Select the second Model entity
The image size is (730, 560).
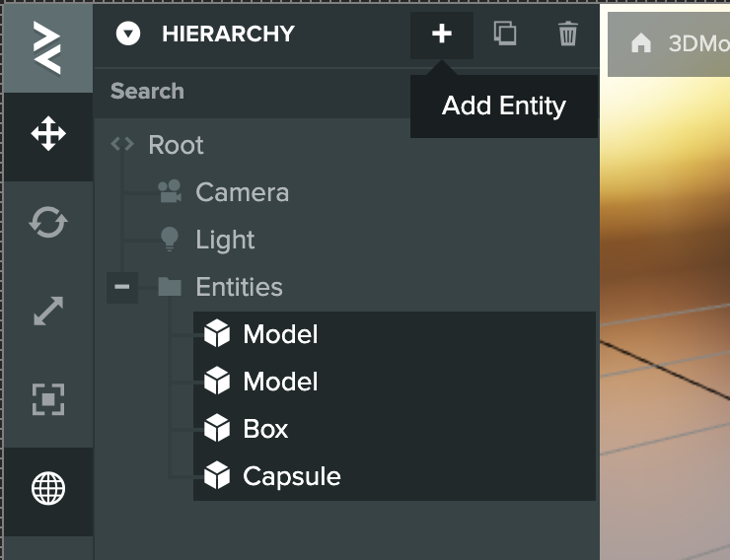[280, 382]
